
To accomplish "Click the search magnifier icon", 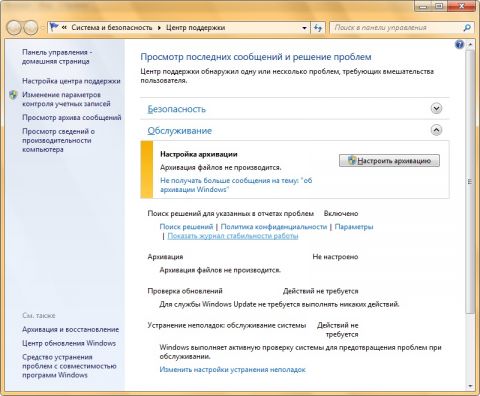I will [x=467, y=28].
